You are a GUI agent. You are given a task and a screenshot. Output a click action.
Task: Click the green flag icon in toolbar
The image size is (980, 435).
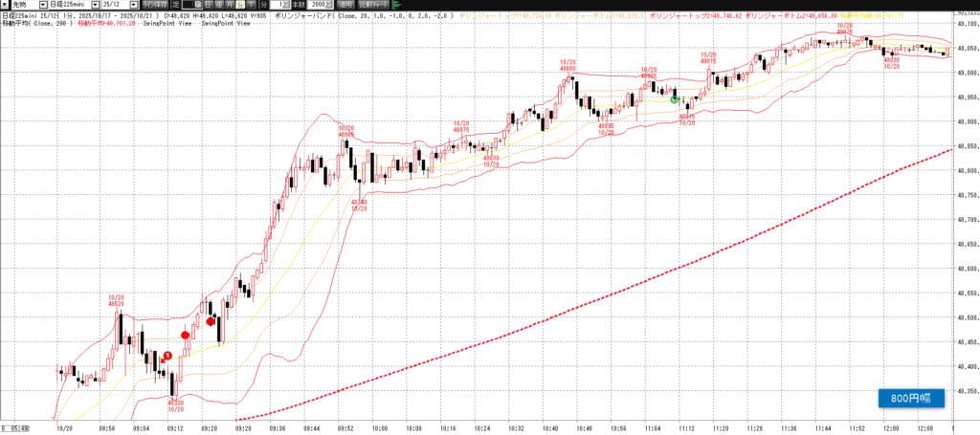point(398,5)
